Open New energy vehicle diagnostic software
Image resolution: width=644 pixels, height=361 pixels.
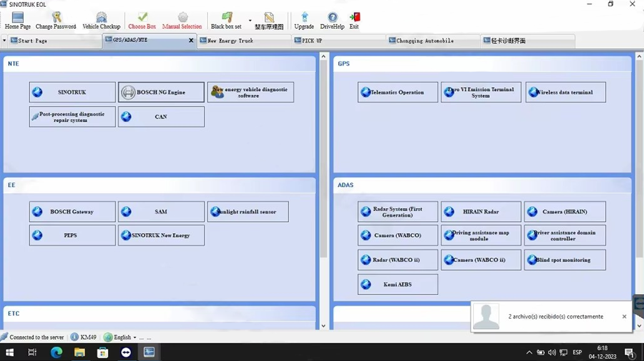point(250,92)
